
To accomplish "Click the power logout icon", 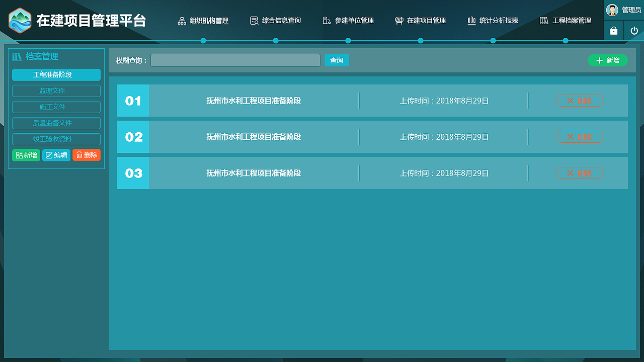I will pos(634,31).
